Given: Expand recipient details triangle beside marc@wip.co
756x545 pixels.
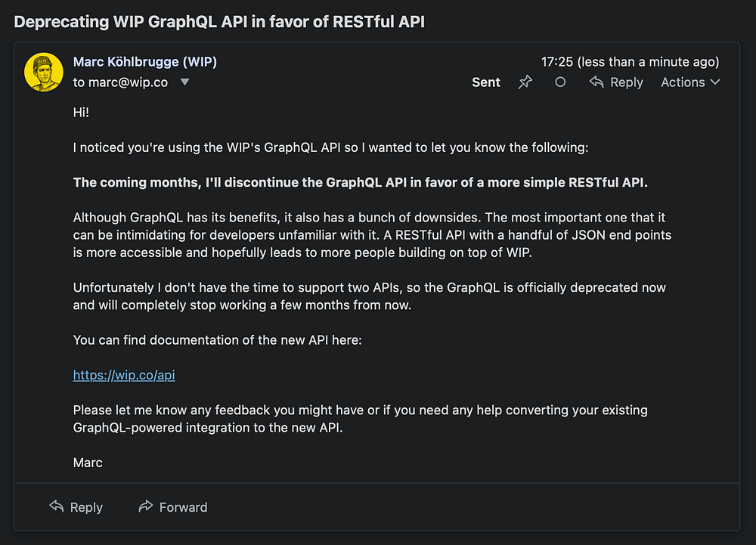Looking at the screenshot, I should point(184,82).
